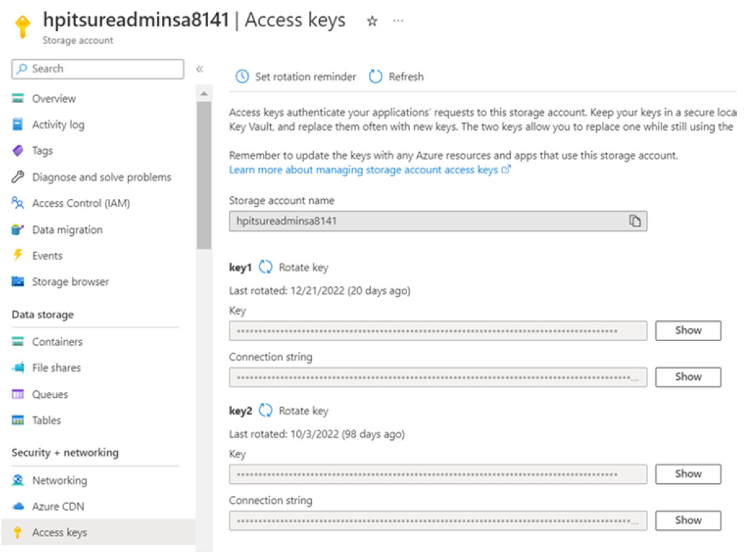Show the key2 connection string

pyautogui.click(x=686, y=520)
